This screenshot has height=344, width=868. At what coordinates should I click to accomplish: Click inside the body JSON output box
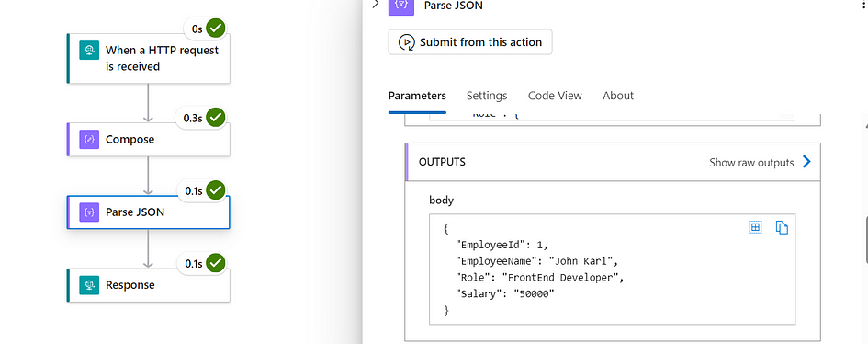(613, 269)
